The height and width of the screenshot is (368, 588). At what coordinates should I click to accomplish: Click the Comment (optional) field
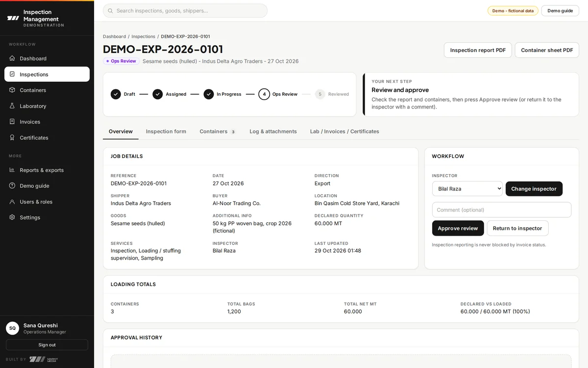tap(502, 210)
